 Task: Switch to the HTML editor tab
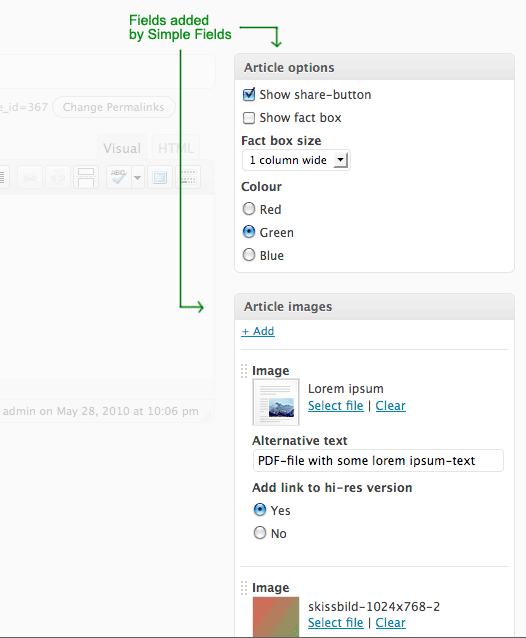point(176,148)
